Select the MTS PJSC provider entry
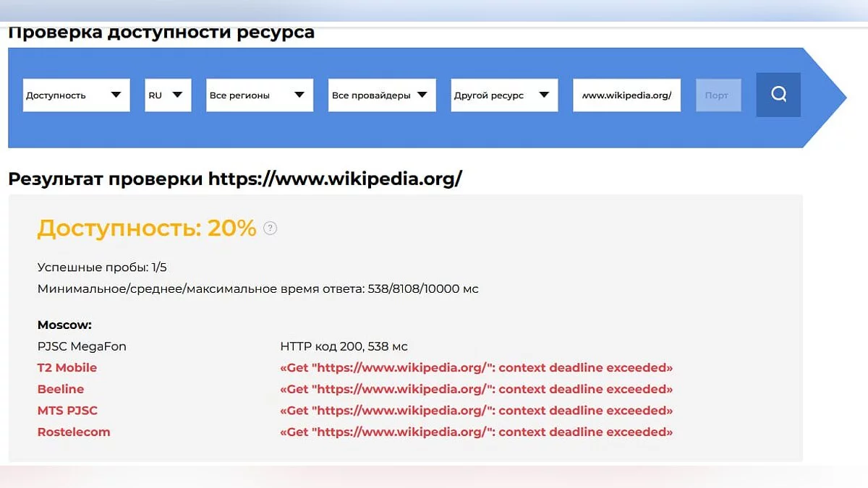The height and width of the screenshot is (488, 868). pyautogui.click(x=67, y=411)
